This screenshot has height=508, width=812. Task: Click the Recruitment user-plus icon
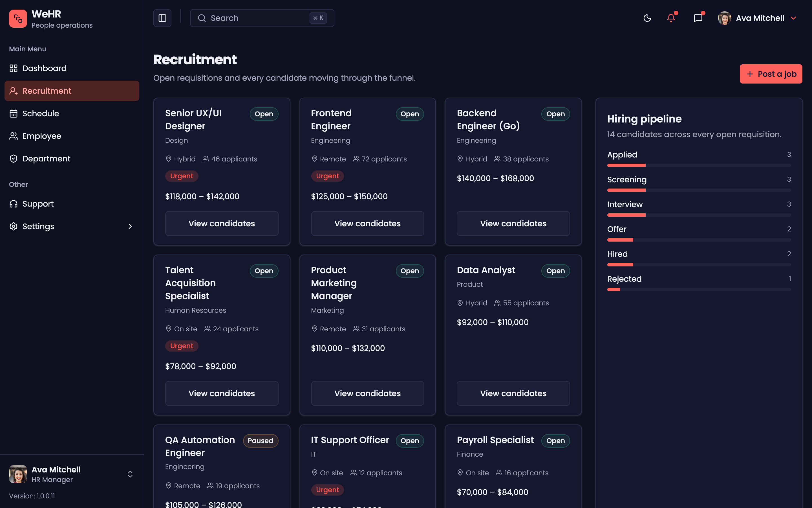point(14,91)
